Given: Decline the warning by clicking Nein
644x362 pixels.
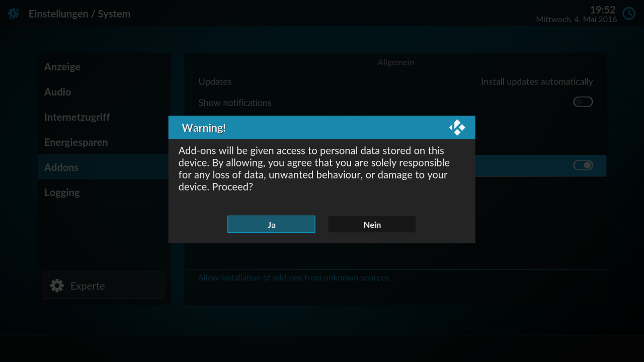Looking at the screenshot, I should [x=372, y=224].
